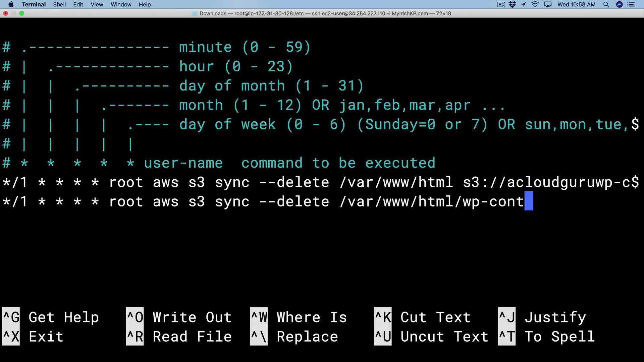This screenshot has height=362, width=644.
Task: Click the location services arrow icon
Action: pyautogui.click(x=524, y=4)
